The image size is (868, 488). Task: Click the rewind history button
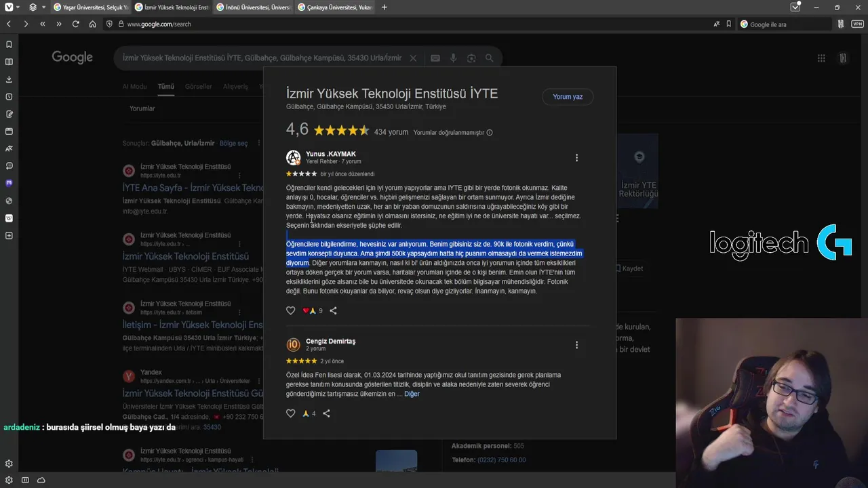coord(42,24)
